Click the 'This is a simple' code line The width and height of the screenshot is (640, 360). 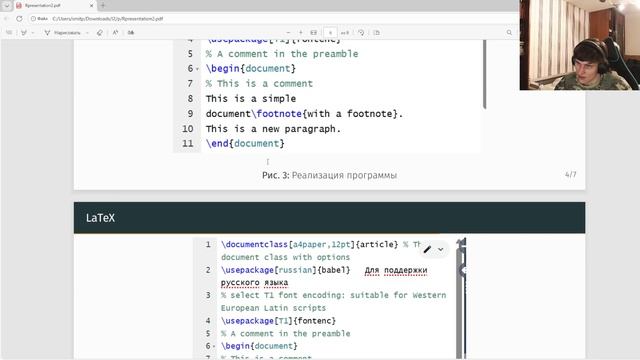click(251, 99)
